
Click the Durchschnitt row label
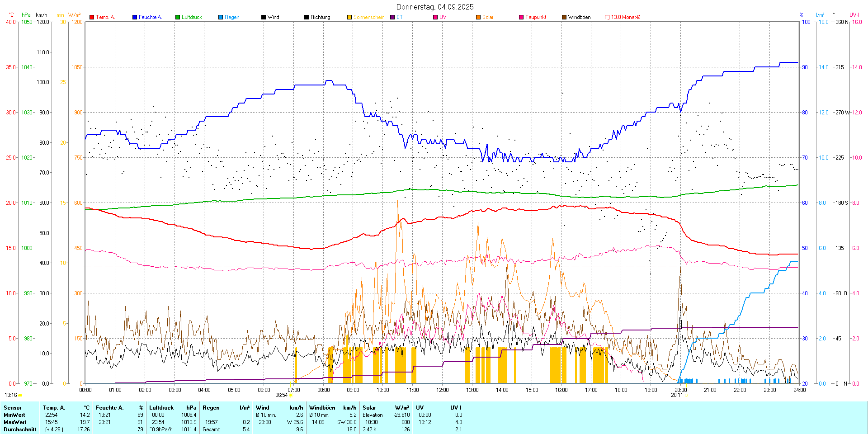click(x=20, y=429)
